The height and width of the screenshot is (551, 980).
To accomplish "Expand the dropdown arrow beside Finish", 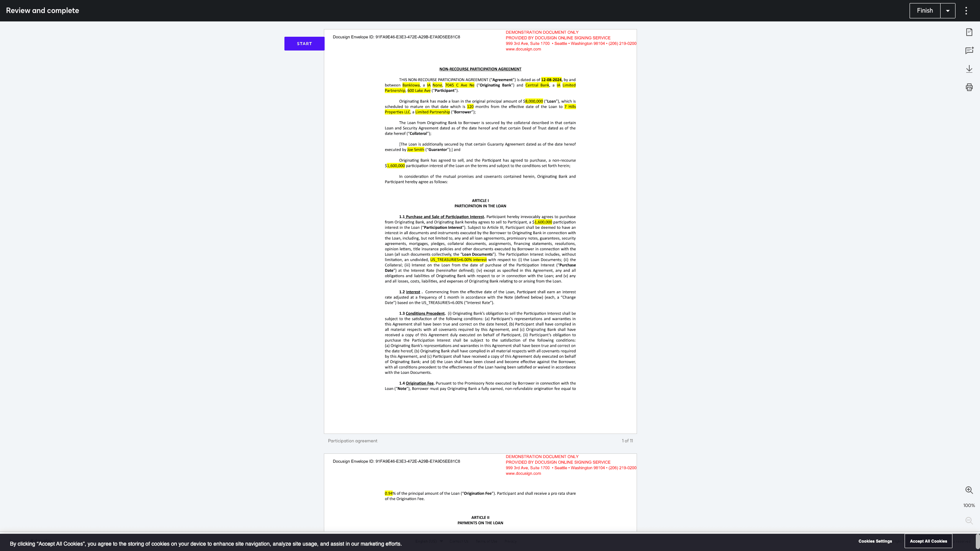I will click(948, 11).
